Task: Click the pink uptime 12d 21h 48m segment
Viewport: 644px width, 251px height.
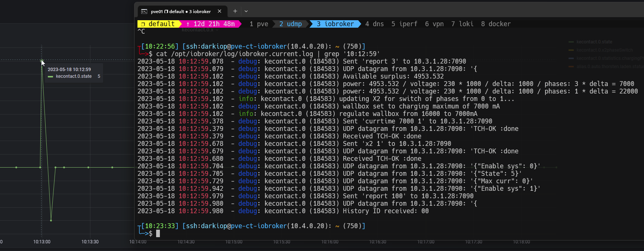Action: click(x=211, y=24)
